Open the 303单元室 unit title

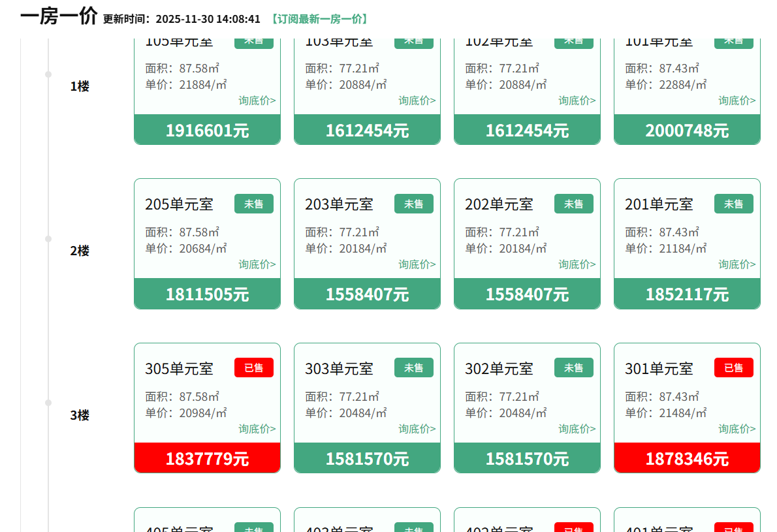click(339, 369)
